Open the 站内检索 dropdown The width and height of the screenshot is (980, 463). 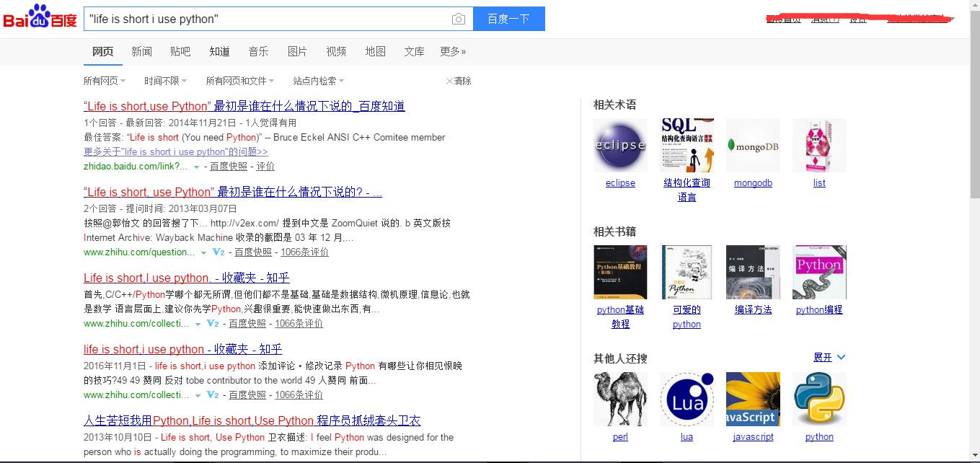point(319,81)
